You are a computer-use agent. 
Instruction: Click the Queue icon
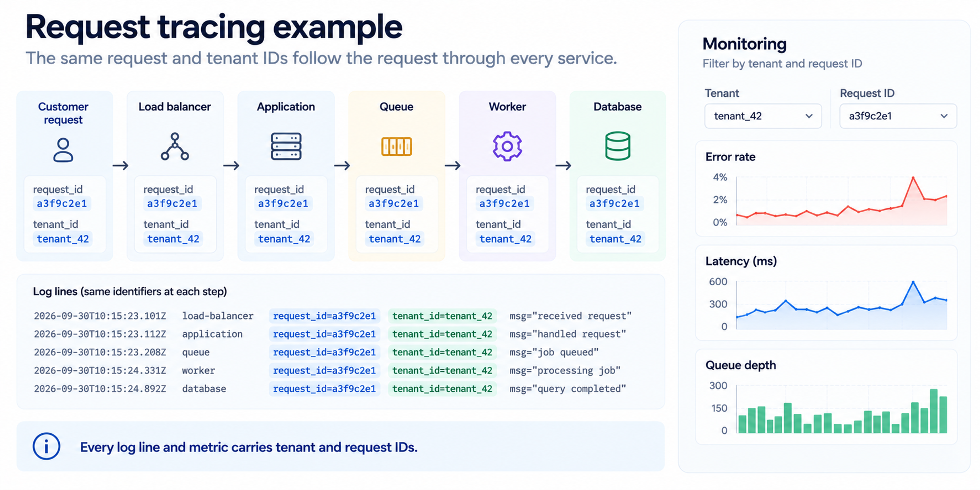click(x=396, y=146)
